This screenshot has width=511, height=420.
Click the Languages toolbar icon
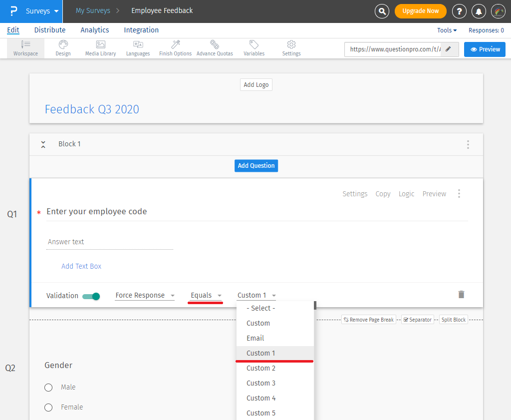coord(138,45)
